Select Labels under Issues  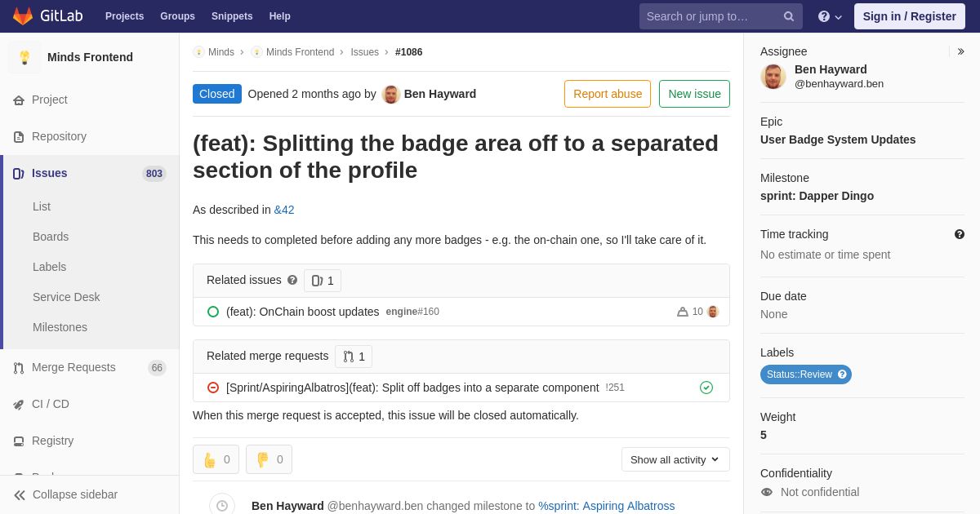49,267
